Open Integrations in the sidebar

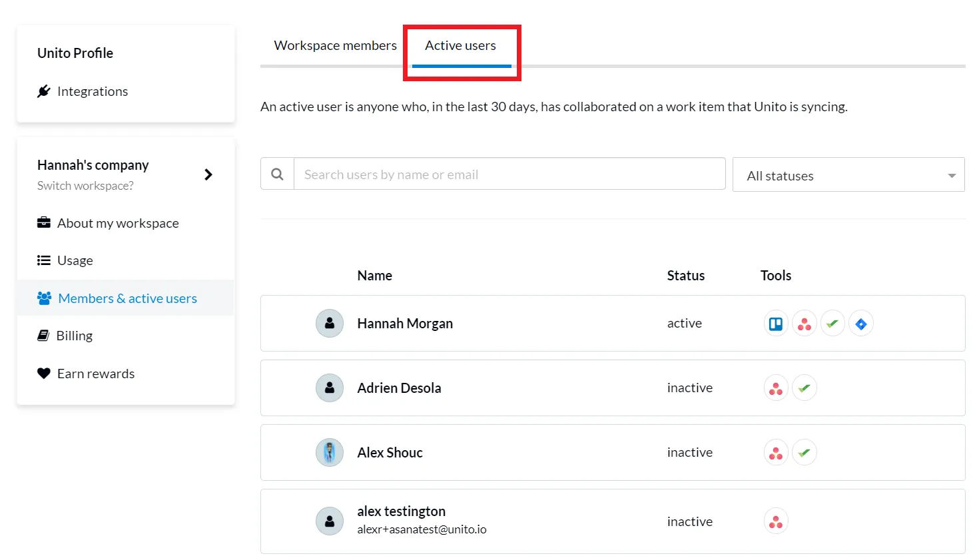[92, 91]
